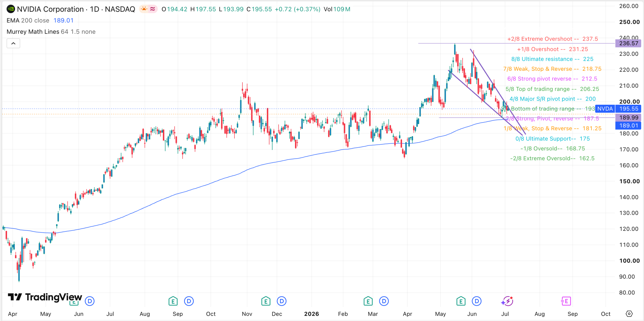644x321 pixels.
Task: Click the dividend D marker after the Mar label
Action: coord(384,301)
